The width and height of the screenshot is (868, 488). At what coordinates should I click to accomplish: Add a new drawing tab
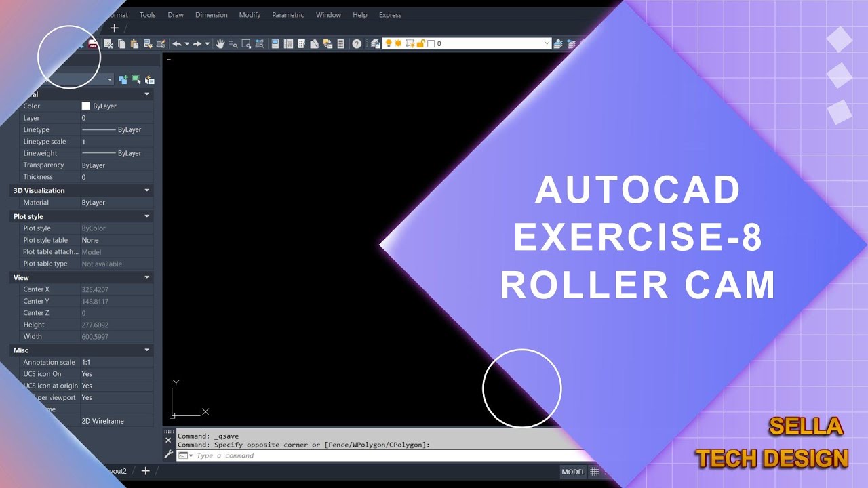(114, 28)
